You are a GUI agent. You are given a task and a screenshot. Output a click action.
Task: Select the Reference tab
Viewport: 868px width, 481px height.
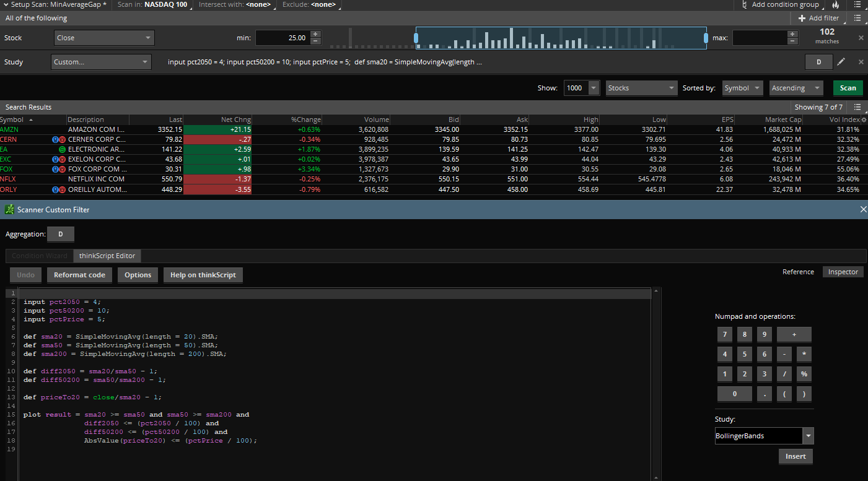pyautogui.click(x=798, y=272)
